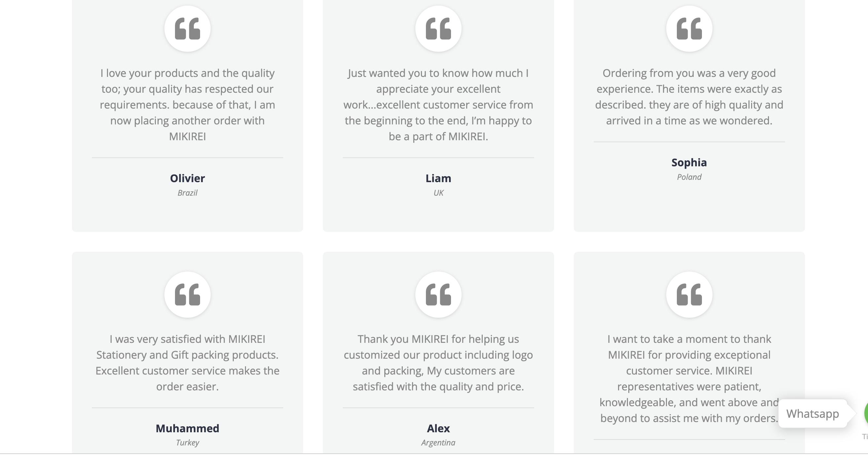This screenshot has width=868, height=457.
Task: Click the Poland country label
Action: click(689, 177)
